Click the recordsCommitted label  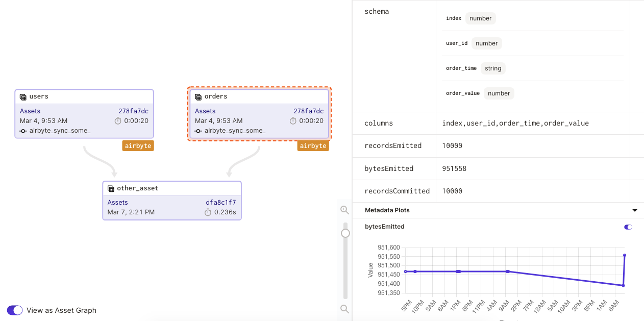(397, 191)
